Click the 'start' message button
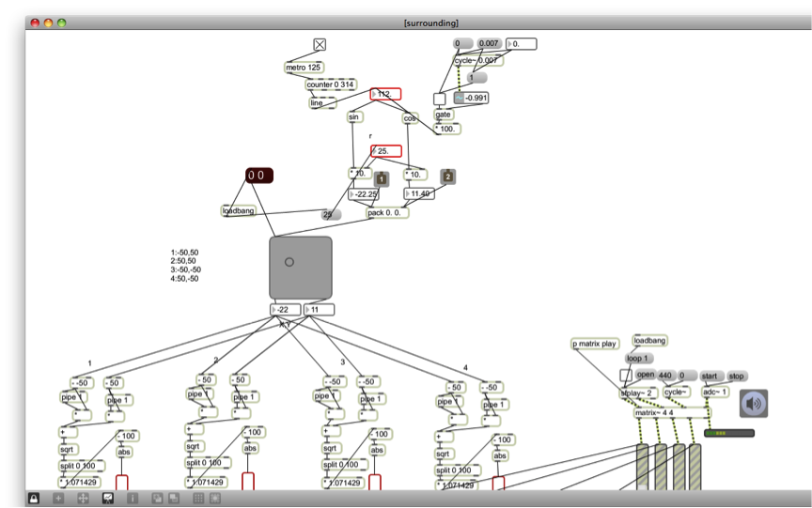812x508 pixels. 710,376
